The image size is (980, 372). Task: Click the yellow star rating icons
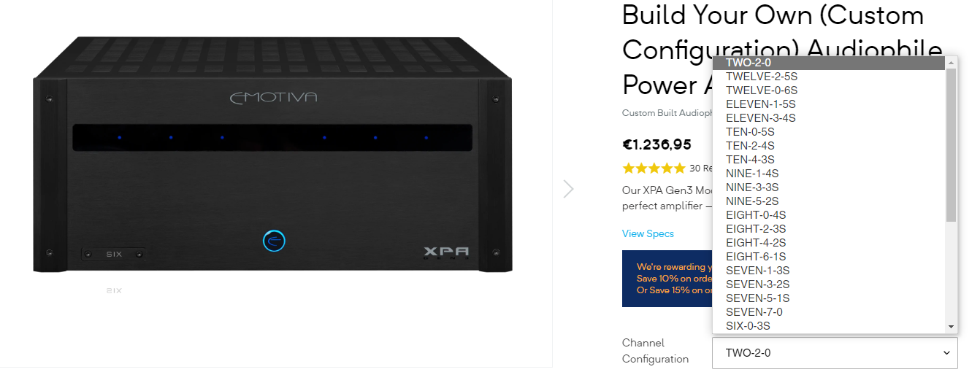[654, 168]
